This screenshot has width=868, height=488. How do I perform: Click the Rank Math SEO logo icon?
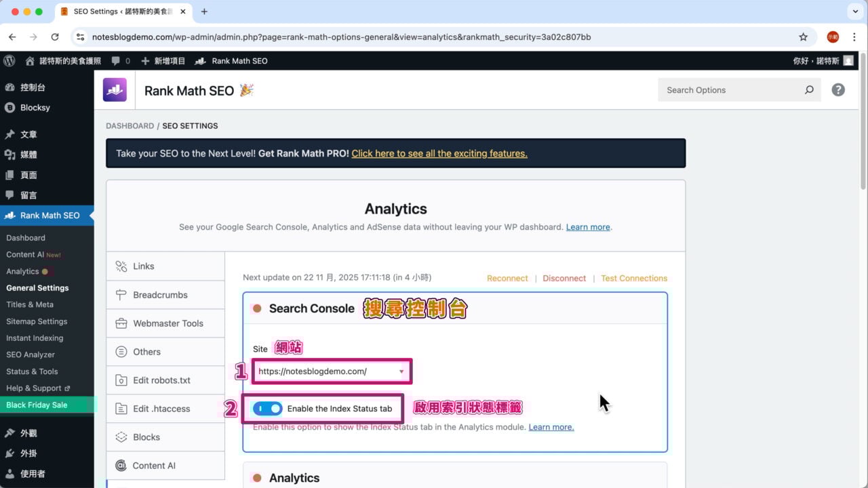(115, 90)
